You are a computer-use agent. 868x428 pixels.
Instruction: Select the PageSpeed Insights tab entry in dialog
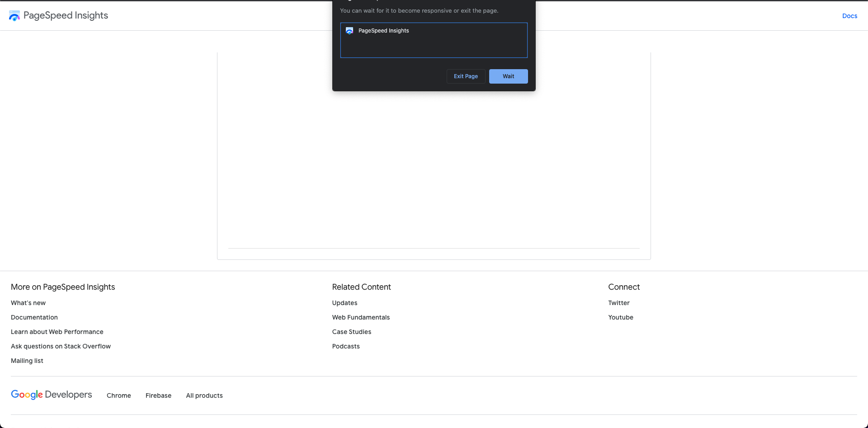434,40
